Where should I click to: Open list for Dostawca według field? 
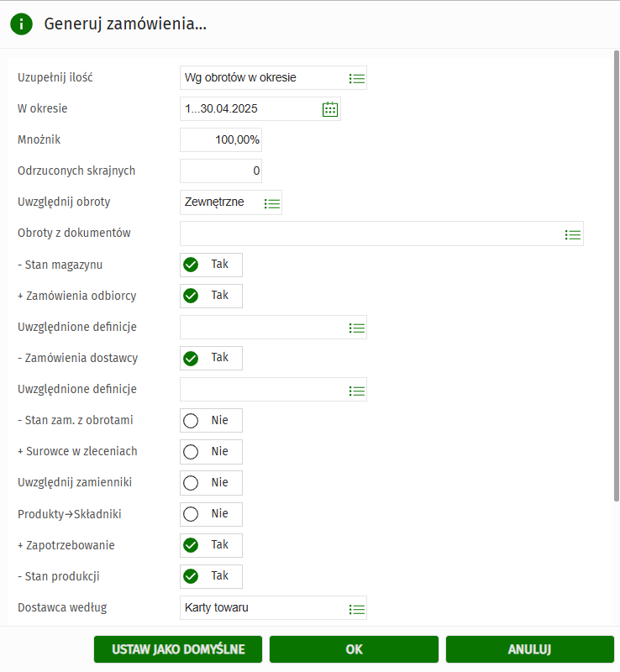coord(357,609)
